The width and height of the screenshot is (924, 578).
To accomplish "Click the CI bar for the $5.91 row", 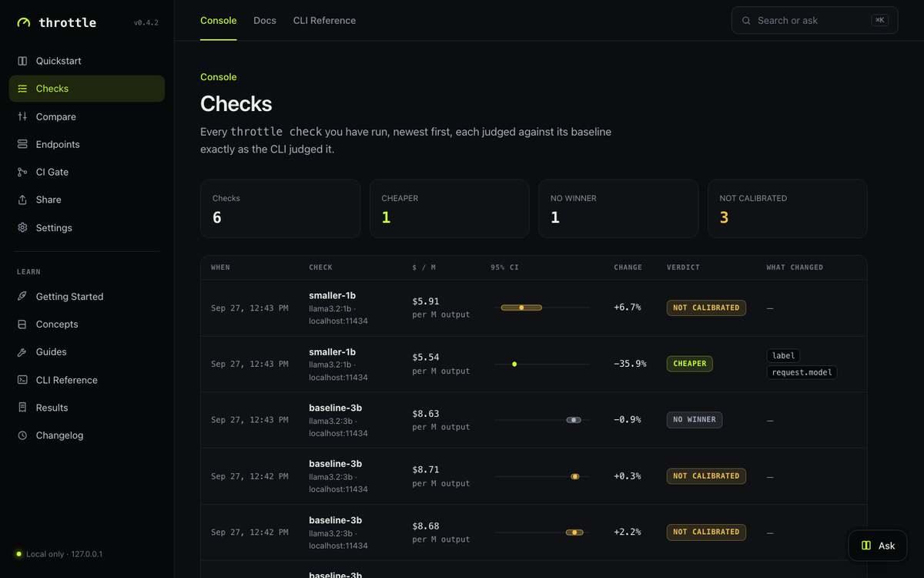I will click(x=521, y=307).
